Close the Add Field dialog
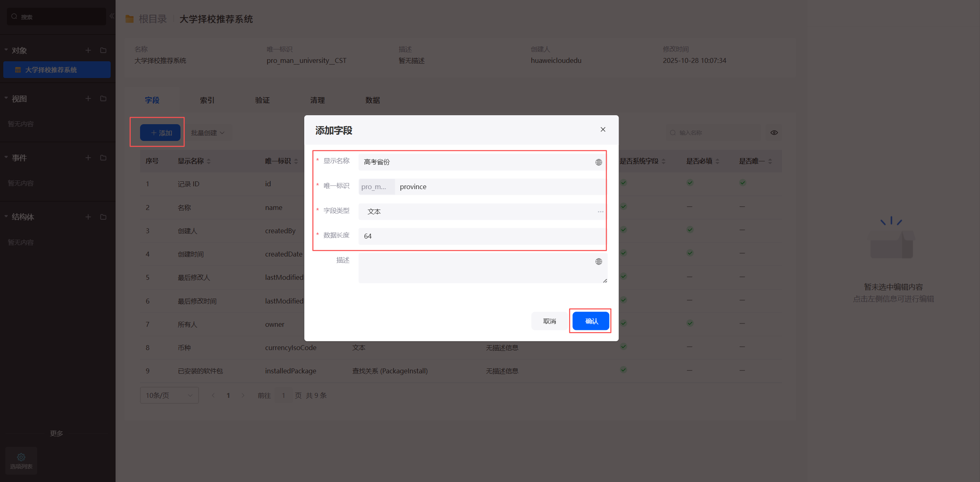 click(603, 129)
